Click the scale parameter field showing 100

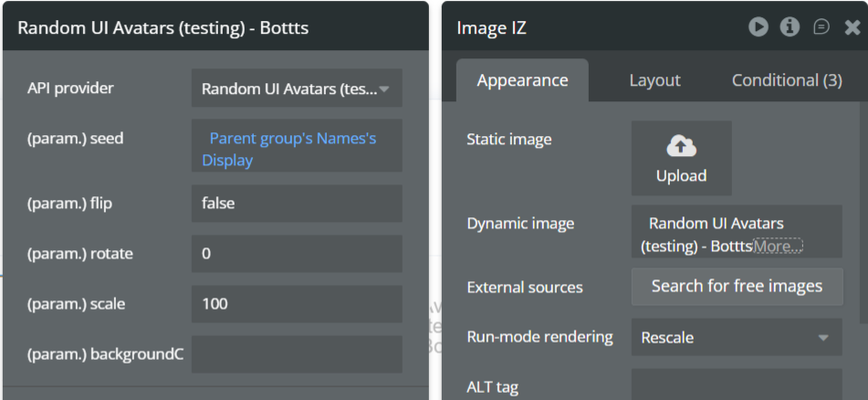click(297, 304)
